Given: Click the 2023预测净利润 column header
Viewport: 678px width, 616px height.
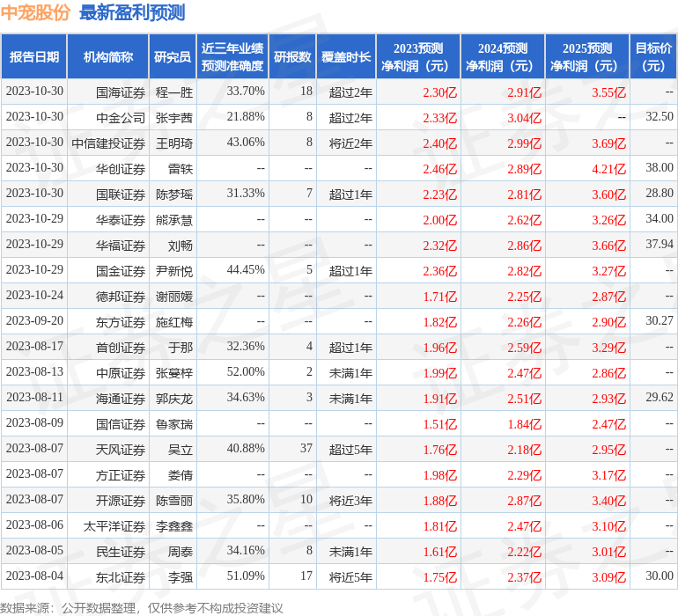Looking at the screenshot, I should (418, 56).
